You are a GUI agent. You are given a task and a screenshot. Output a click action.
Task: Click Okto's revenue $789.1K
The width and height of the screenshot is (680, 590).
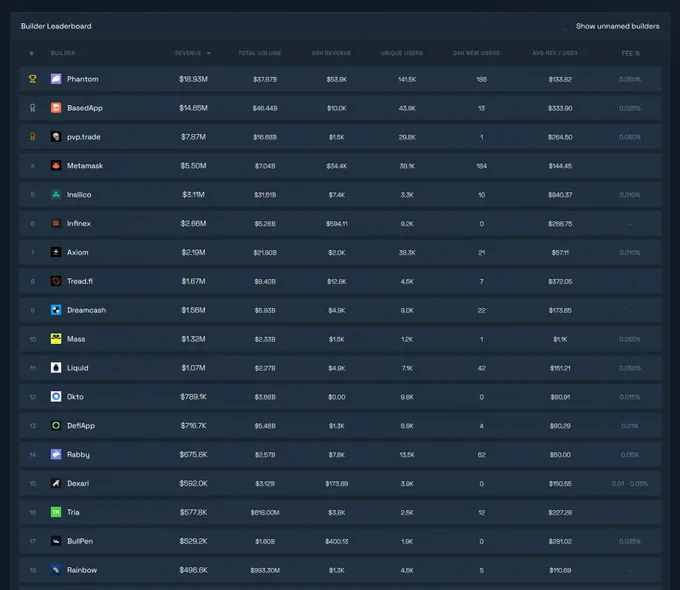[193, 397]
